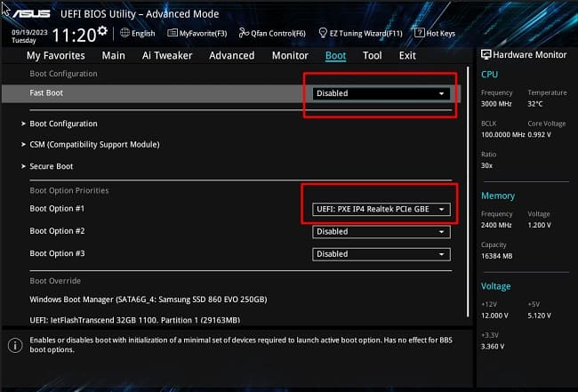Image resolution: width=578 pixels, height=392 pixels.
Task: Click memory capacity value 16384 MB
Action: 496,256
